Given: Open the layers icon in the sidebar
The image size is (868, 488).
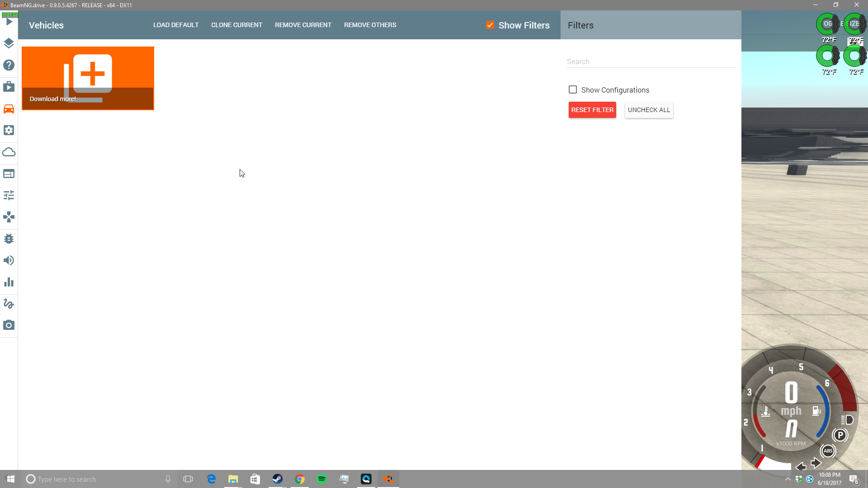Looking at the screenshot, I should [x=9, y=43].
